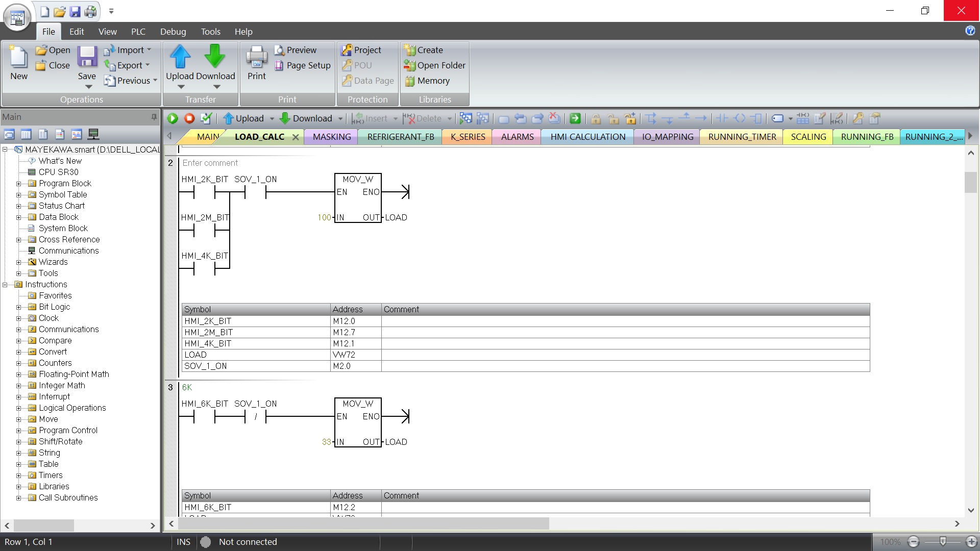This screenshot has width=980, height=551.
Task: Click the red STOP PLC button
Action: [x=189, y=118]
